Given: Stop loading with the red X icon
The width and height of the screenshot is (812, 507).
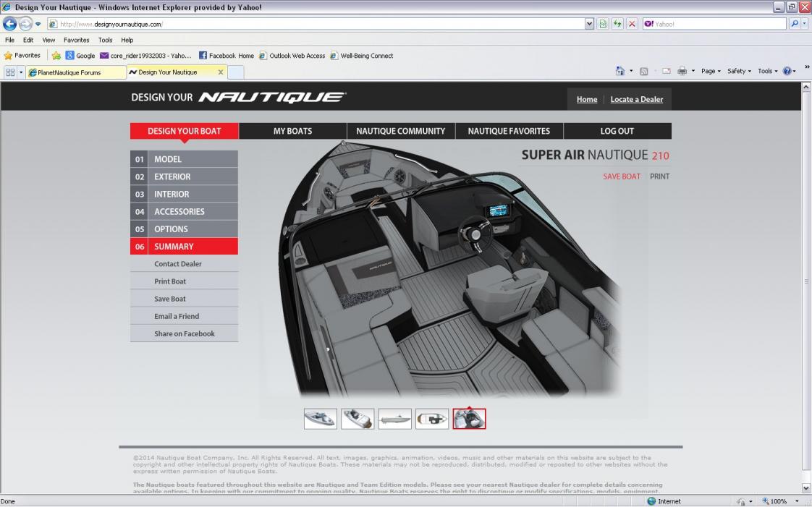Looking at the screenshot, I should (x=632, y=24).
